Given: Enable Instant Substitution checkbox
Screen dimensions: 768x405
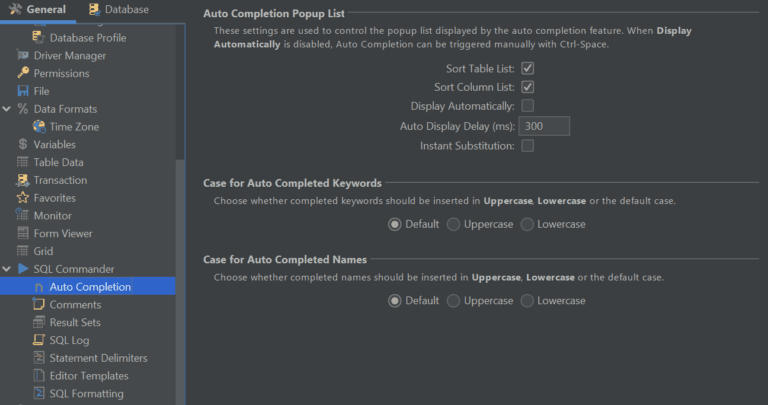Looking at the screenshot, I should pyautogui.click(x=528, y=146).
